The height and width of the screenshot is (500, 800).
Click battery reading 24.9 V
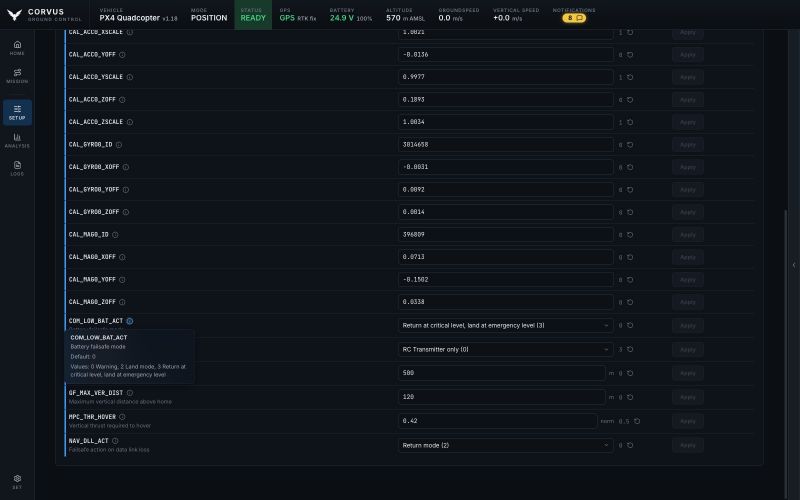click(x=342, y=18)
